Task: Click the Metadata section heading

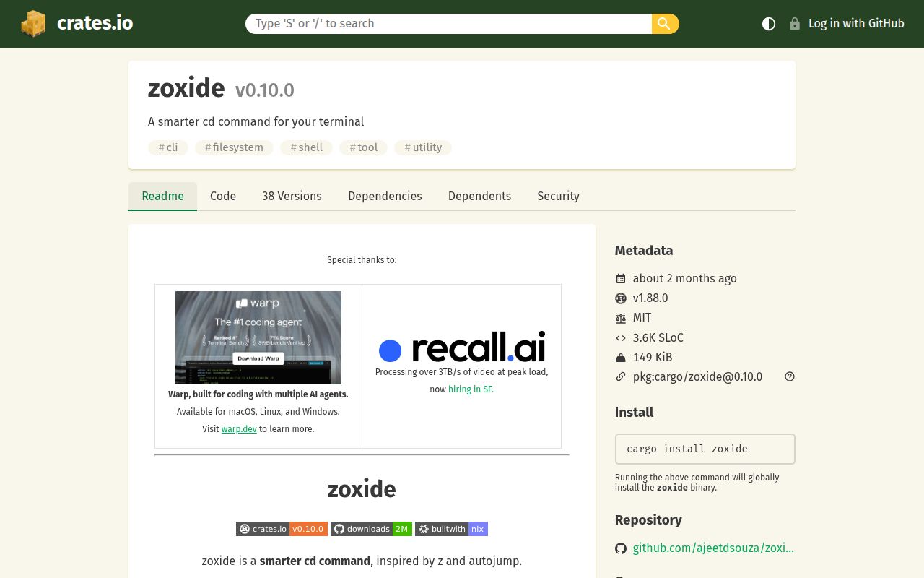Action: [644, 251]
